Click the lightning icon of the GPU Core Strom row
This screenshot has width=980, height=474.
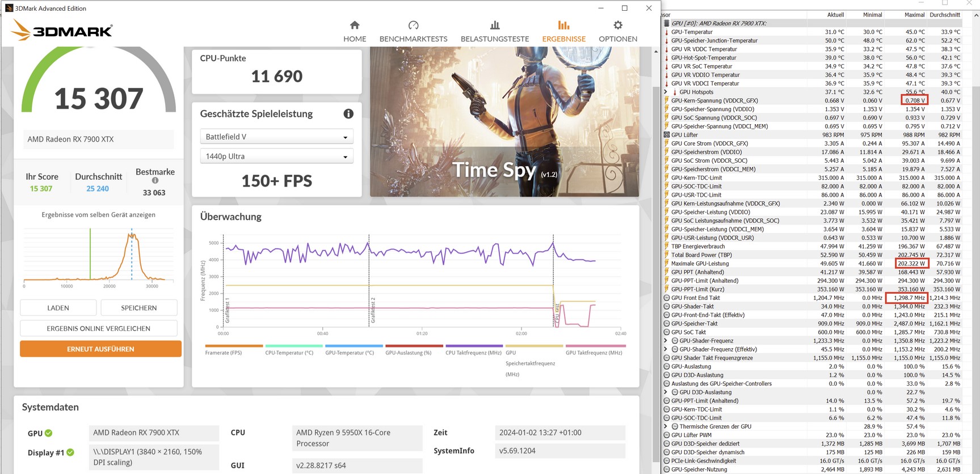click(x=667, y=143)
